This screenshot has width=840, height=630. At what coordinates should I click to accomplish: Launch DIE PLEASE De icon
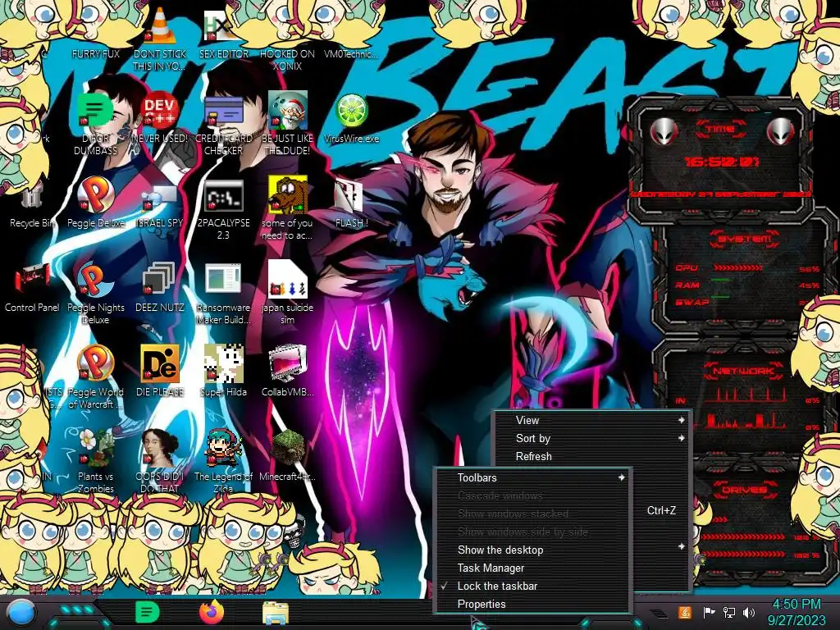[x=160, y=371]
